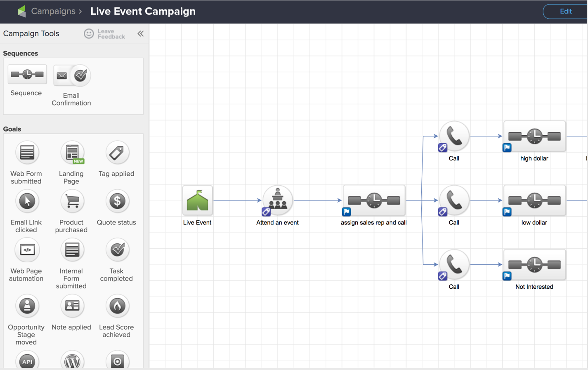Select the Note applied goal icon
The height and width of the screenshot is (370, 588).
pos(72,306)
